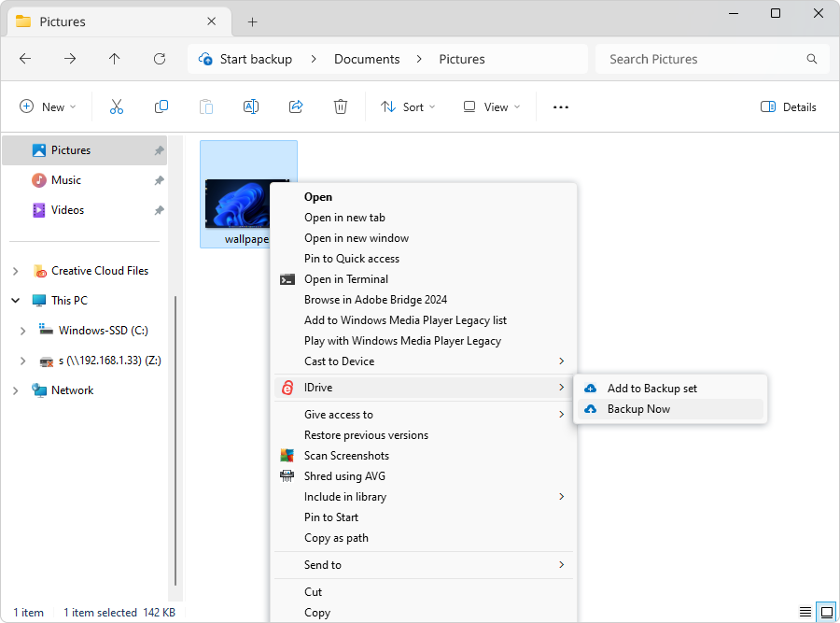Click Add to Backup set
This screenshot has height=623, width=840.
(651, 389)
